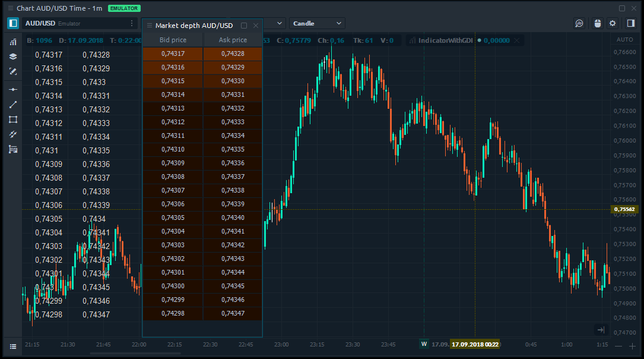
Task: Remove the IndicatorWithGDI indicator
Action: tap(516, 40)
